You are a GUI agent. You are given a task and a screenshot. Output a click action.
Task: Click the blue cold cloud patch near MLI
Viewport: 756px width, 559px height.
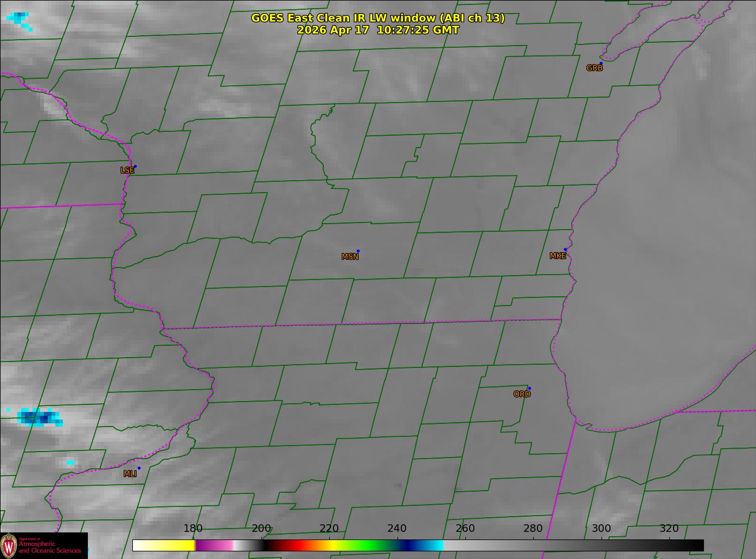41,417
